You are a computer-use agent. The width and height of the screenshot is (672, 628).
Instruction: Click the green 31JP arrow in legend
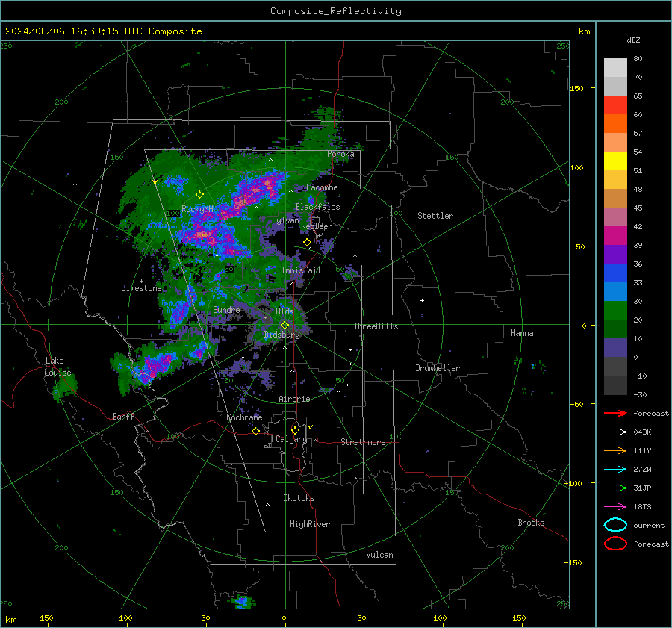[615, 488]
